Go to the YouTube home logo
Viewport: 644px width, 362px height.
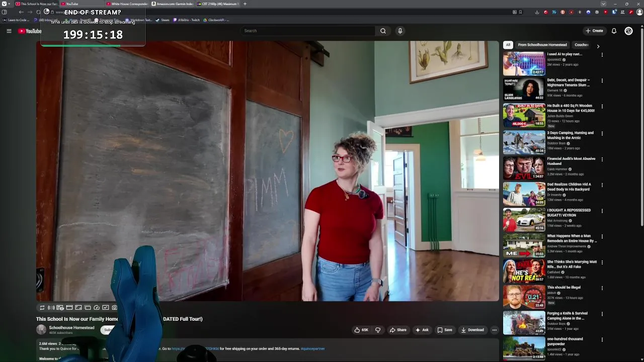(x=30, y=31)
